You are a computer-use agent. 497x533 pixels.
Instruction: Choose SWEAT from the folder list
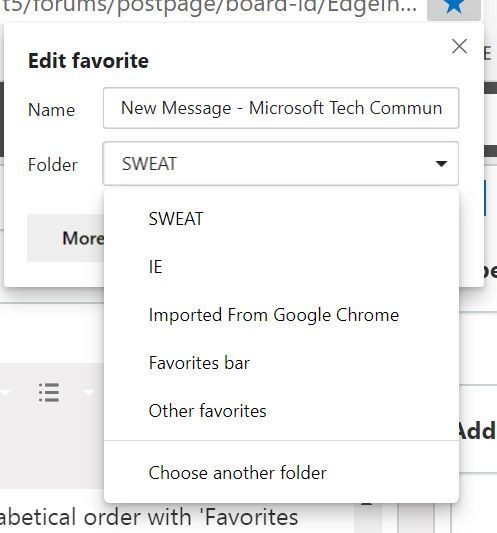pyautogui.click(x=281, y=219)
